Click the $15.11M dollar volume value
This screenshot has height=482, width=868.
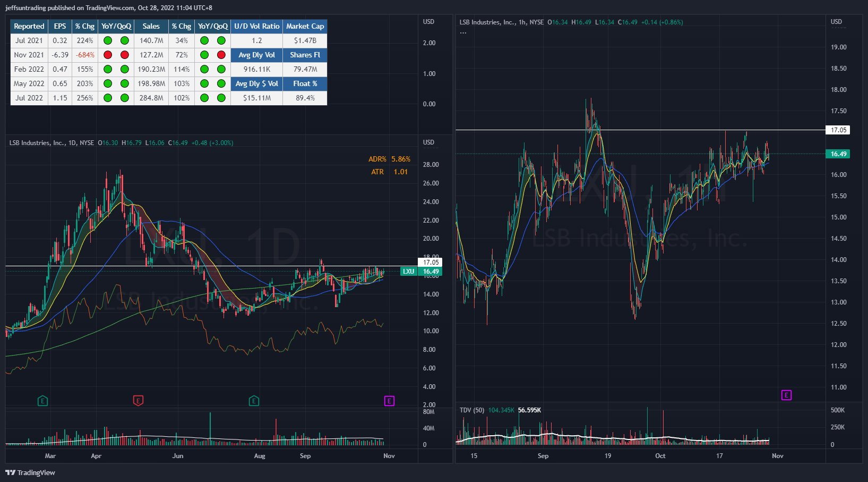(x=257, y=98)
